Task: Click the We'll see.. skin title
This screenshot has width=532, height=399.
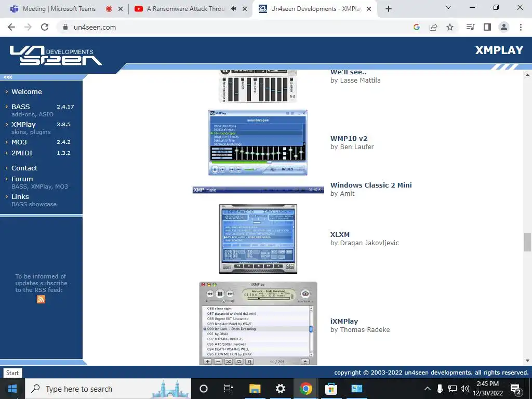Action: [348, 72]
